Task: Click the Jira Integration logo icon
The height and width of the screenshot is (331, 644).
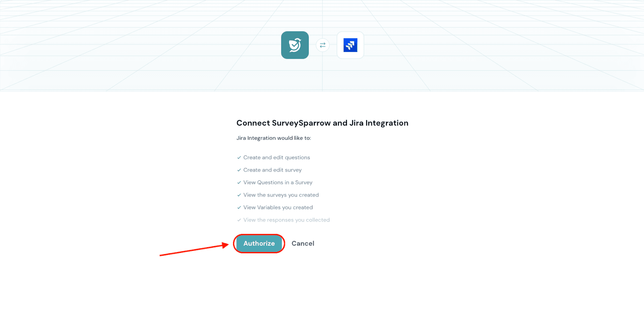Action: pyautogui.click(x=350, y=45)
